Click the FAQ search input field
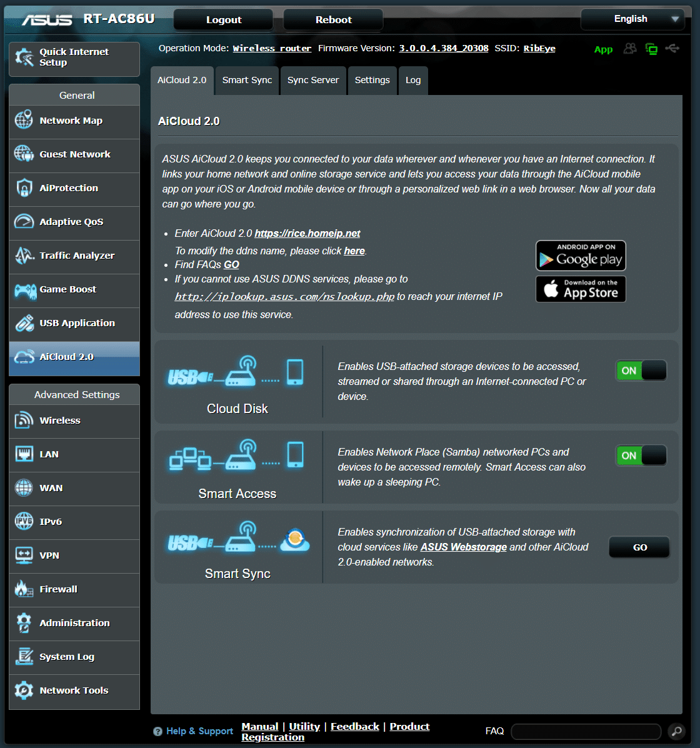 click(586, 731)
